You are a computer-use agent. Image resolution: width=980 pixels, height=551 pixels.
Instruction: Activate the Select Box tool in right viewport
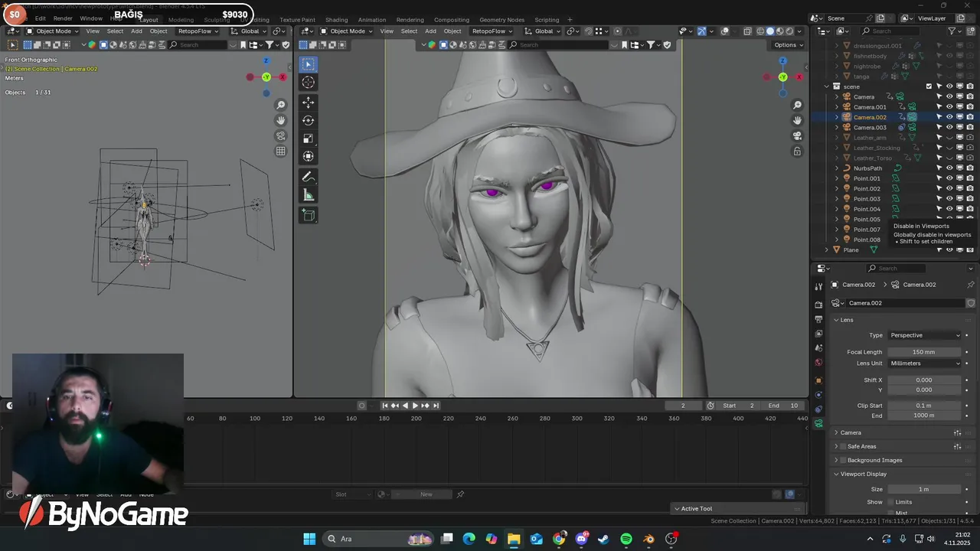309,64
